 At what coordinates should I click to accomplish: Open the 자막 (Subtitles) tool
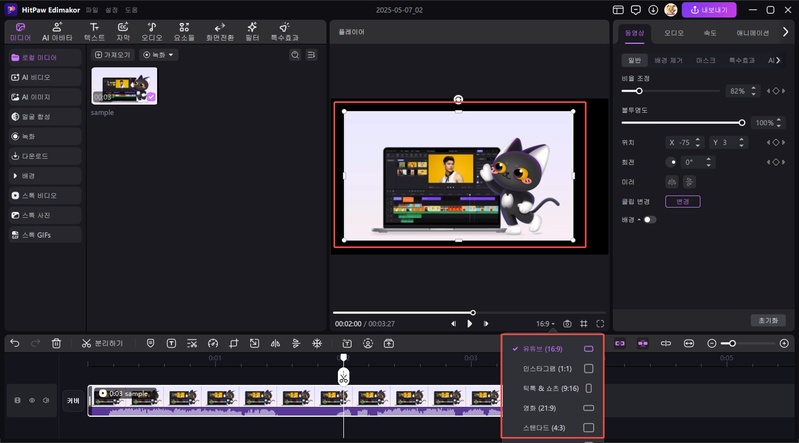(123, 32)
